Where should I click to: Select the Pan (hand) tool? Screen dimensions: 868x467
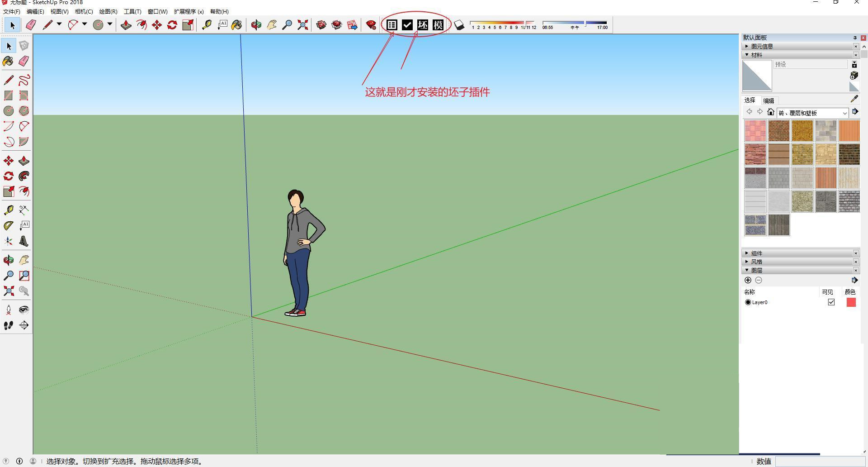pyautogui.click(x=271, y=25)
